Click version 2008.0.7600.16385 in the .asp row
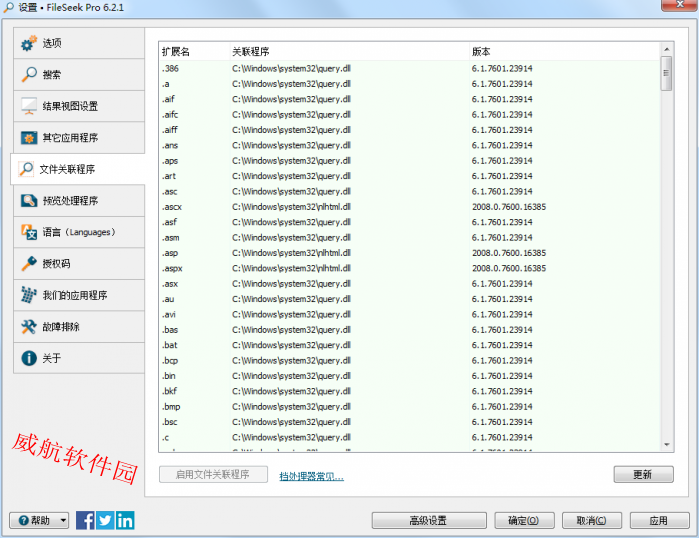 [509, 253]
